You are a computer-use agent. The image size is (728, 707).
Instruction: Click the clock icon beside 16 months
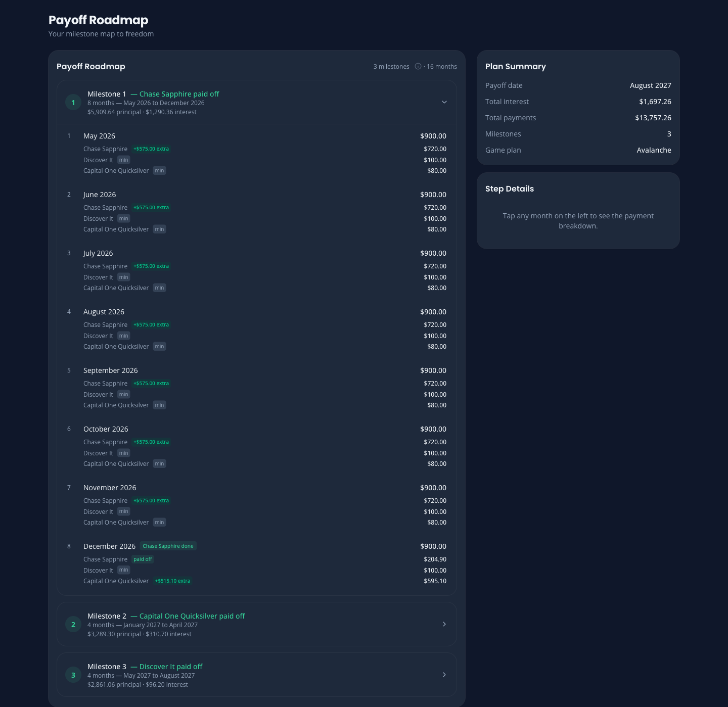[x=418, y=66]
